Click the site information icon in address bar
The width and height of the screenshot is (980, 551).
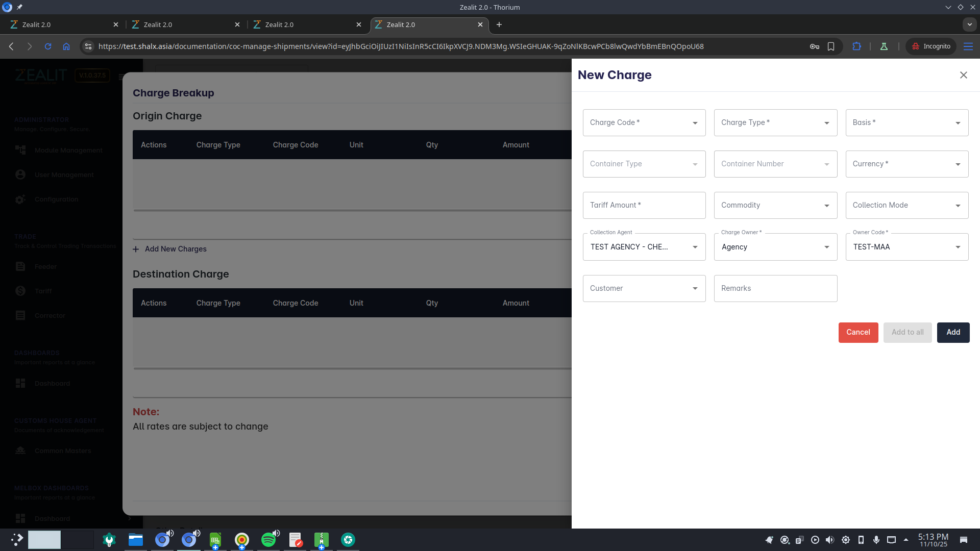point(88,46)
